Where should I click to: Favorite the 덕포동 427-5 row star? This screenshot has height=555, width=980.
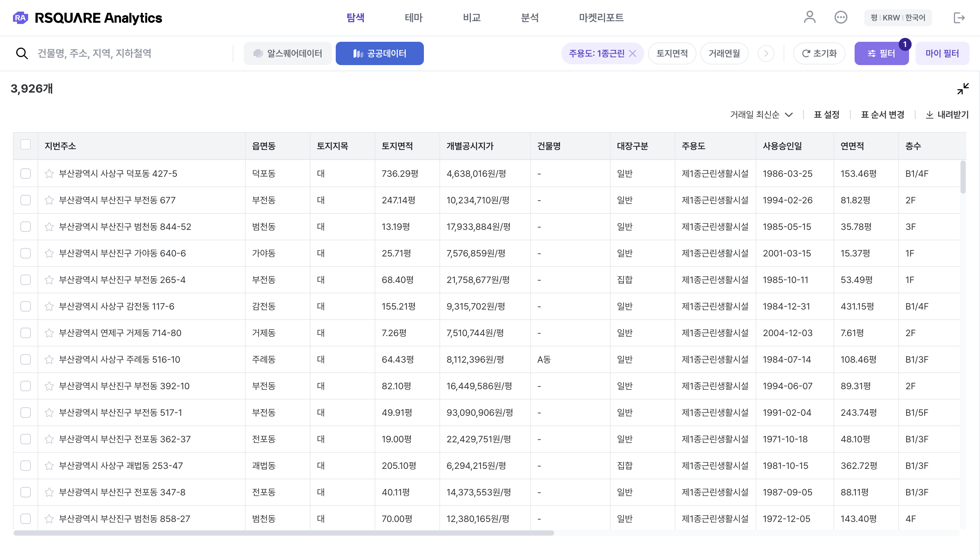[49, 174]
